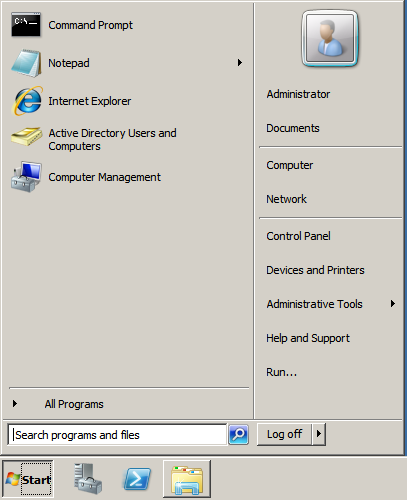Open the Command Prompt icon
Viewport: 407px width, 500px height.
click(x=26, y=25)
